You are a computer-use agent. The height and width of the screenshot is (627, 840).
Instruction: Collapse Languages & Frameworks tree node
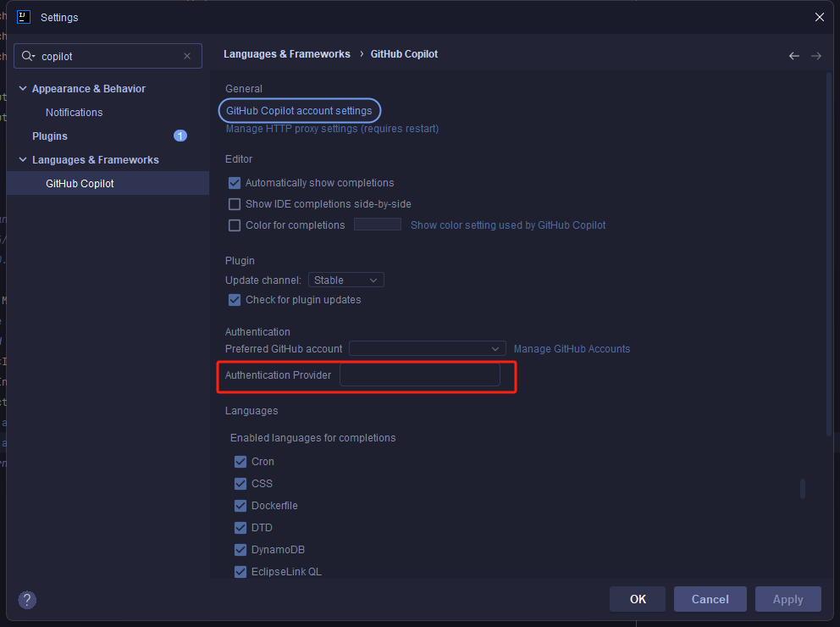(23, 159)
